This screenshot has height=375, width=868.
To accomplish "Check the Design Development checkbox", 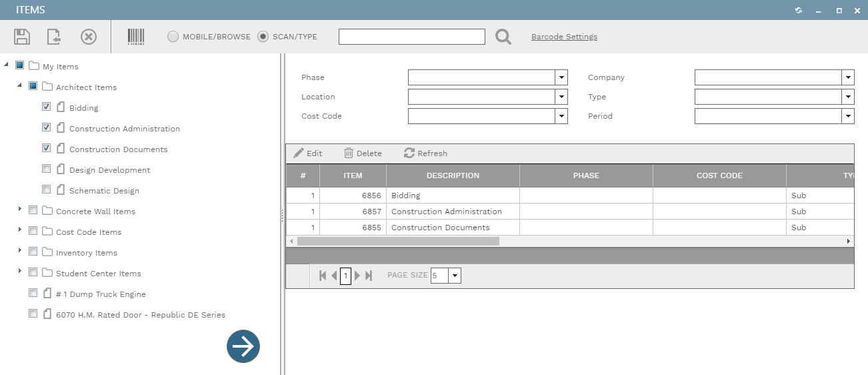I will pyautogui.click(x=47, y=169).
